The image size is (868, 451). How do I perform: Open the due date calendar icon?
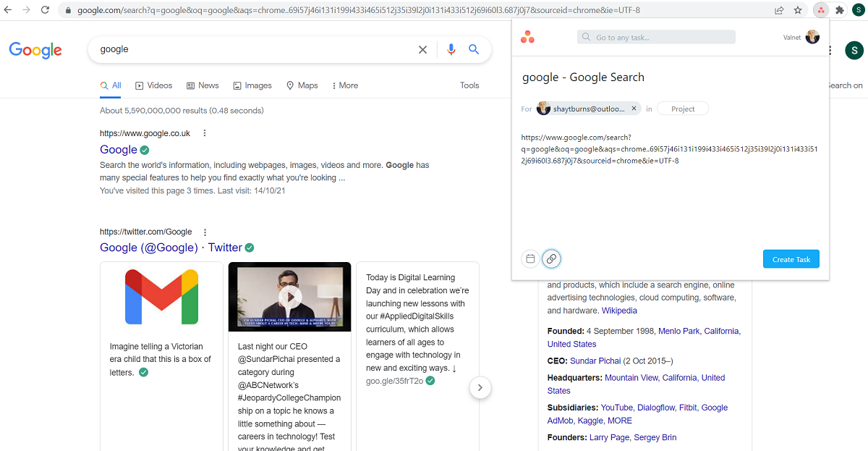(530, 258)
